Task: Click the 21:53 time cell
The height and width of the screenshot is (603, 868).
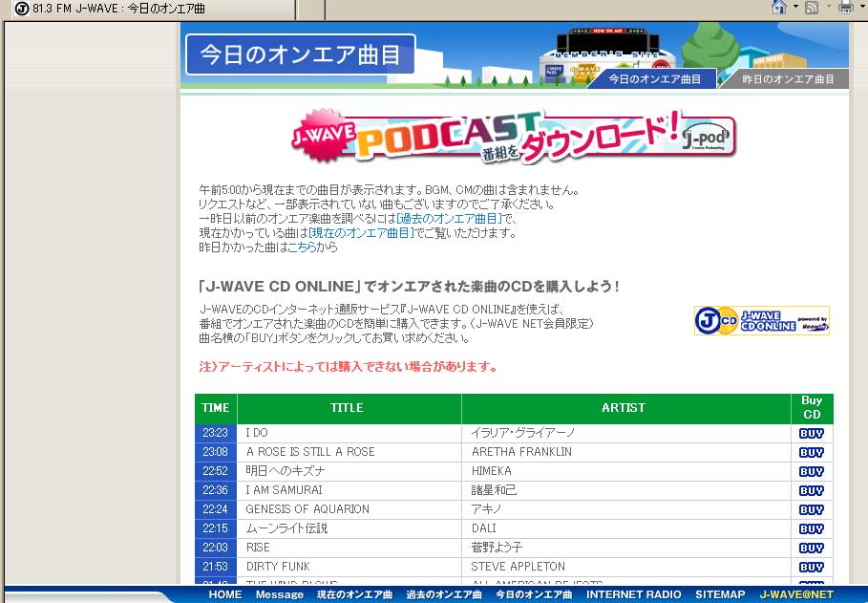Action: [x=216, y=567]
